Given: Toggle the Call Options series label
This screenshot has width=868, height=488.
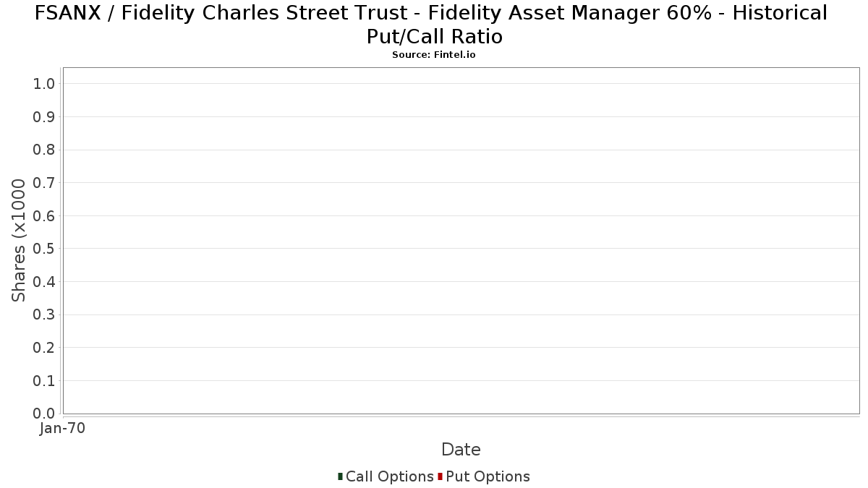Looking at the screenshot, I should pyautogui.click(x=389, y=476).
